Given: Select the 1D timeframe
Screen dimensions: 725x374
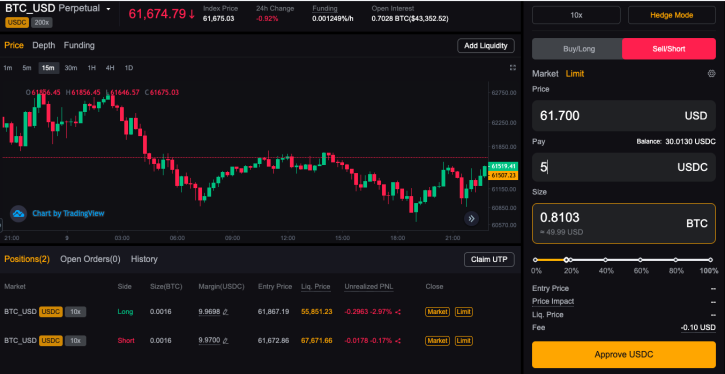Looking at the screenshot, I should (x=129, y=68).
